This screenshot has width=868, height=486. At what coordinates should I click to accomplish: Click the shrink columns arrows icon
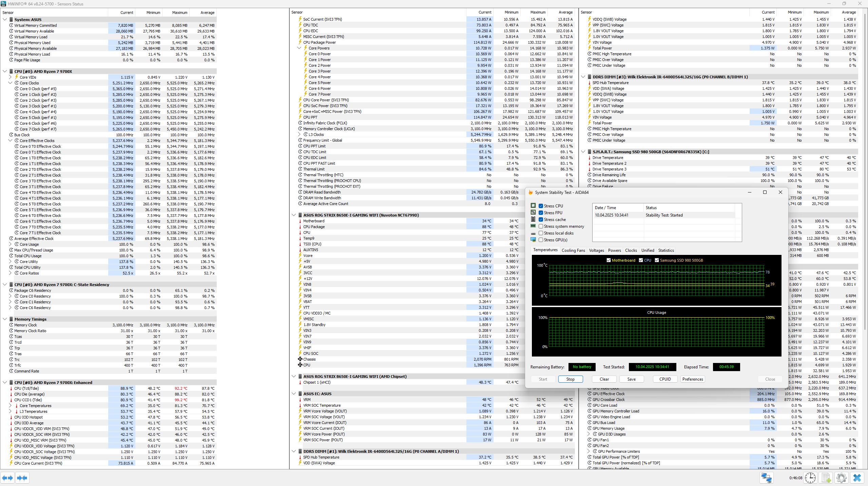22,478
